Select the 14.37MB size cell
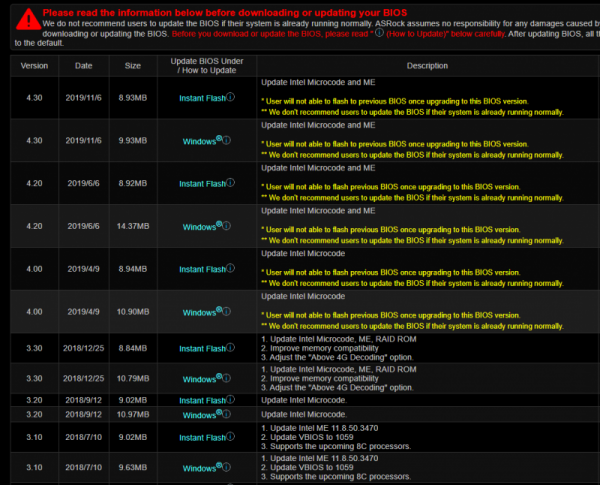This screenshot has height=485, width=600. [133, 227]
